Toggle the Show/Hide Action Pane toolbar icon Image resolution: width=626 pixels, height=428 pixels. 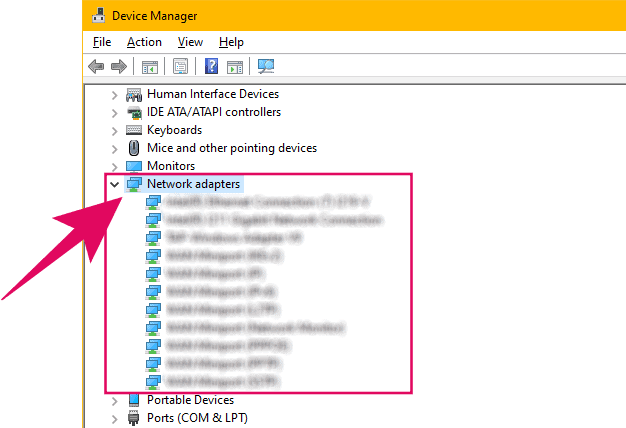tap(235, 67)
